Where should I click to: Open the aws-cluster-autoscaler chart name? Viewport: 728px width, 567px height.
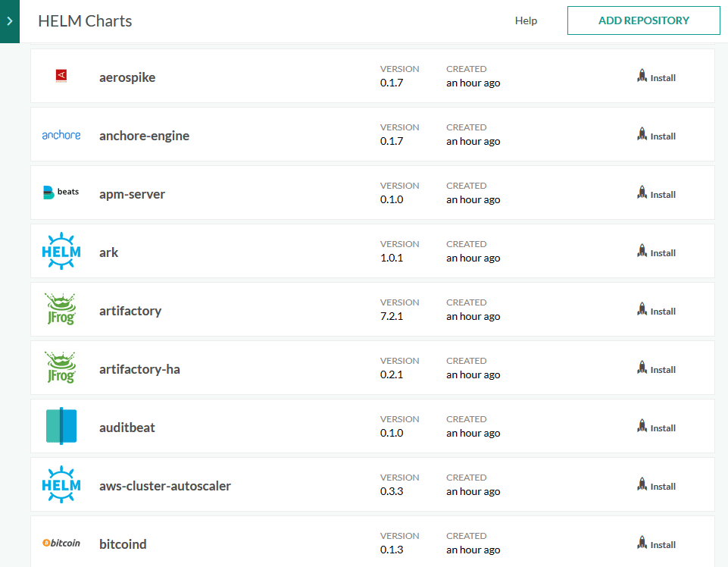tap(165, 486)
